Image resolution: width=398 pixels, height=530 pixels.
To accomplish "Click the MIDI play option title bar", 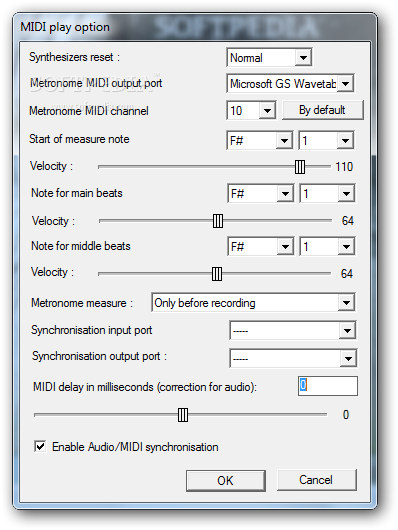I will [x=195, y=27].
